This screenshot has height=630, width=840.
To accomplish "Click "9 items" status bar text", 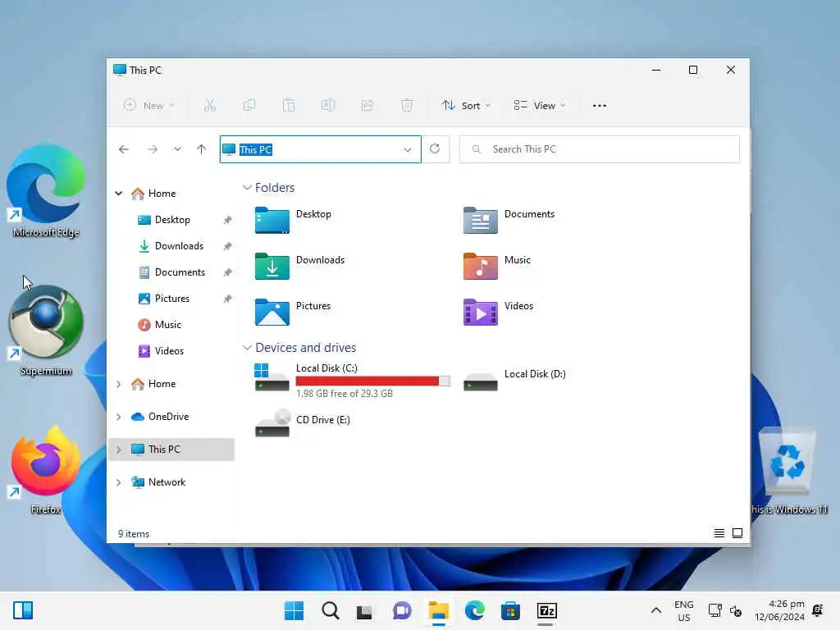I will [134, 533].
